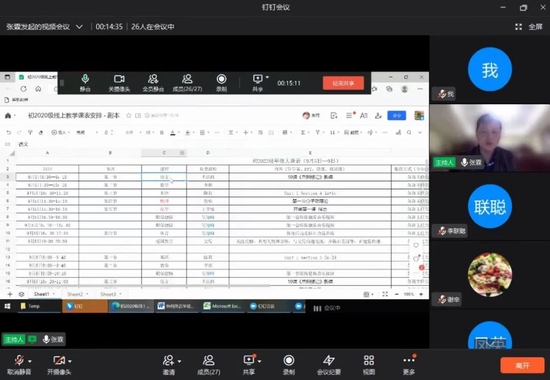This screenshot has height=380, width=550.
Task: Click the 我 avatar tile
Action: coord(490,69)
